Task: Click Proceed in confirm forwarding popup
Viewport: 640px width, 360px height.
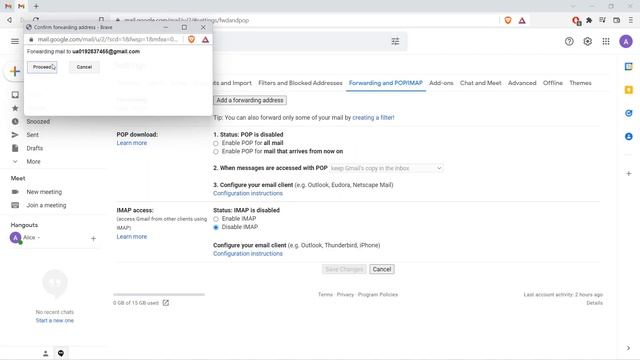Action: pyautogui.click(x=42, y=67)
